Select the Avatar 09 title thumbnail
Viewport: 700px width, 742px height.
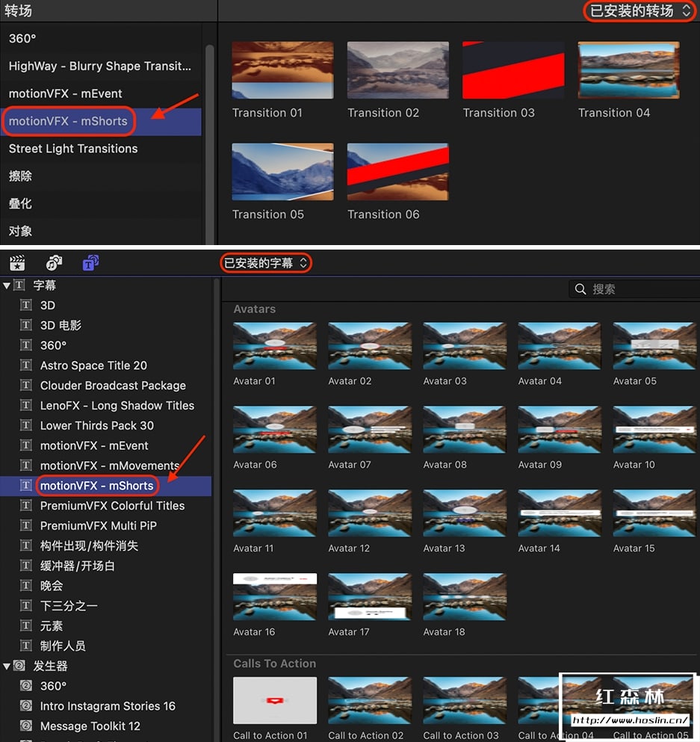(560, 430)
